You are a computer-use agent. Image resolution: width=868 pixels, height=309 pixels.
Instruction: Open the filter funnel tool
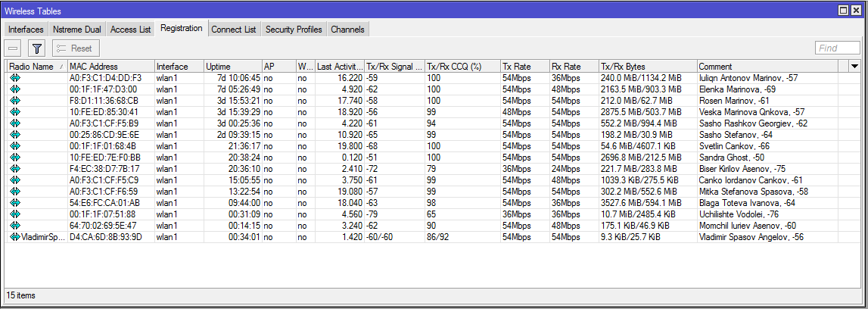[x=36, y=48]
